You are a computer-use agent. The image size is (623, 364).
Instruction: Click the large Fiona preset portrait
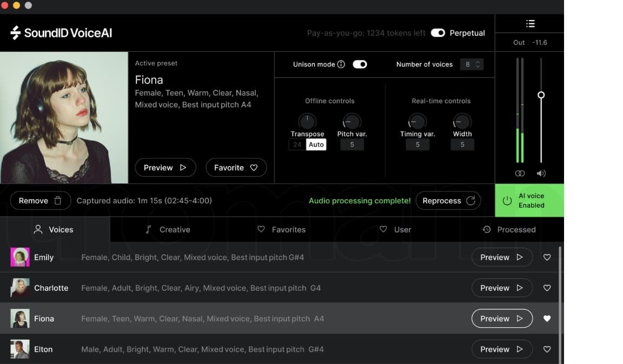tap(64, 117)
